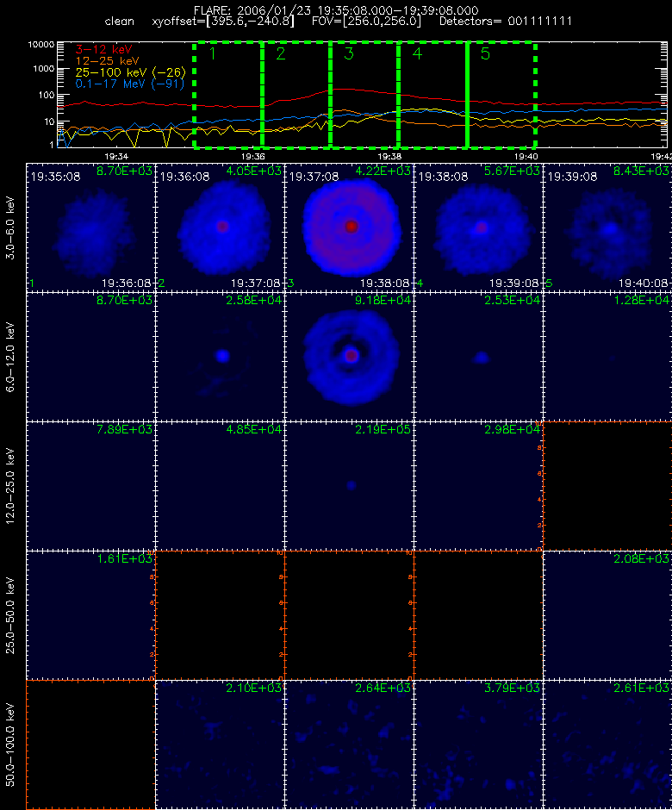
Task: Click the 50.0-100.0 keV image labeled 2.10E+03
Action: point(220,745)
